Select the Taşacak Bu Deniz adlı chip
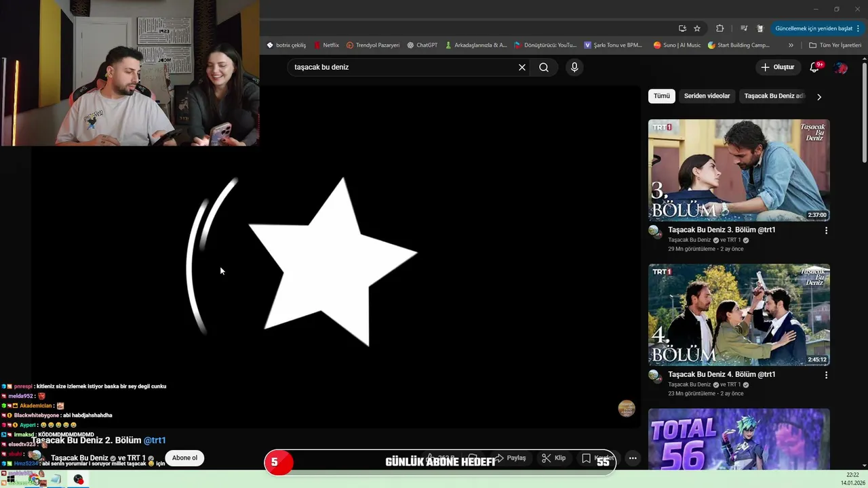The height and width of the screenshot is (488, 868). [774, 96]
